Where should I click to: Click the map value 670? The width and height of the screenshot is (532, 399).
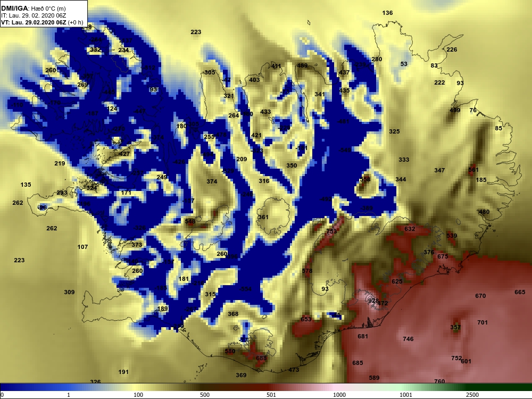pos(480,296)
